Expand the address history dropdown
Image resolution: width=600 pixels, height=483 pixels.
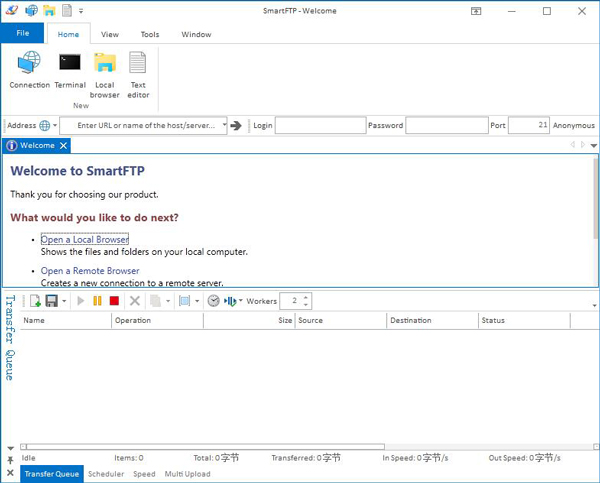pos(225,125)
